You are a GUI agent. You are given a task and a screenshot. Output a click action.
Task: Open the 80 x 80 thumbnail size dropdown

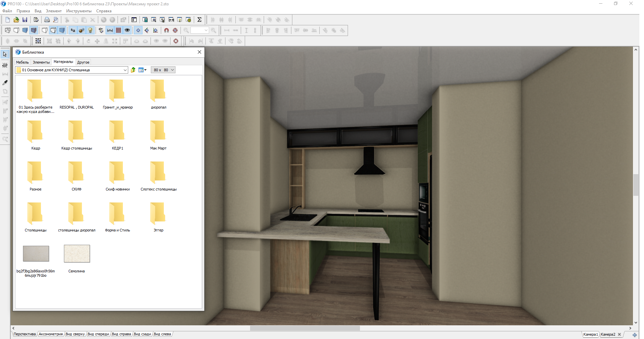pyautogui.click(x=172, y=70)
